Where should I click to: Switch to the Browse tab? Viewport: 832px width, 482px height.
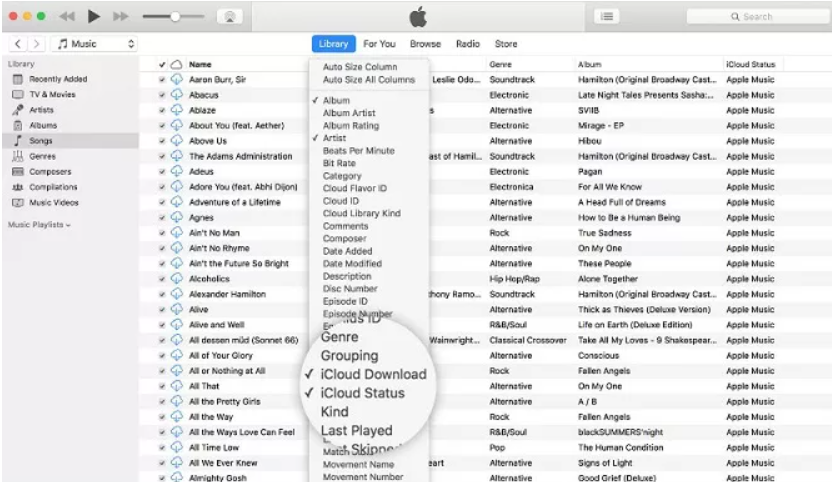pos(425,44)
